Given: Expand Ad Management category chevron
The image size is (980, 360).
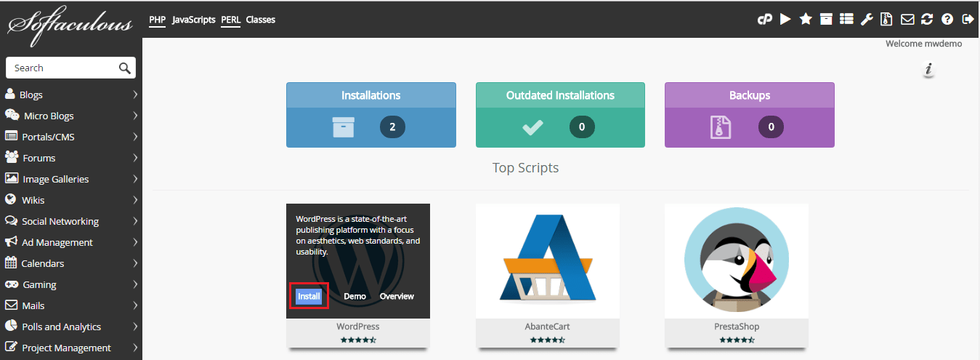Looking at the screenshot, I should pos(135,242).
